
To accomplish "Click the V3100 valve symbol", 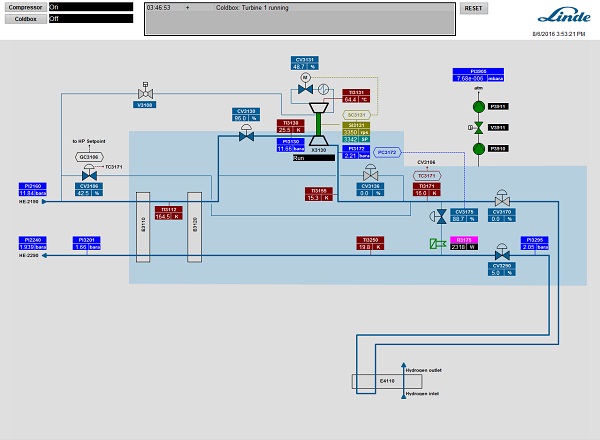I will point(145,90).
